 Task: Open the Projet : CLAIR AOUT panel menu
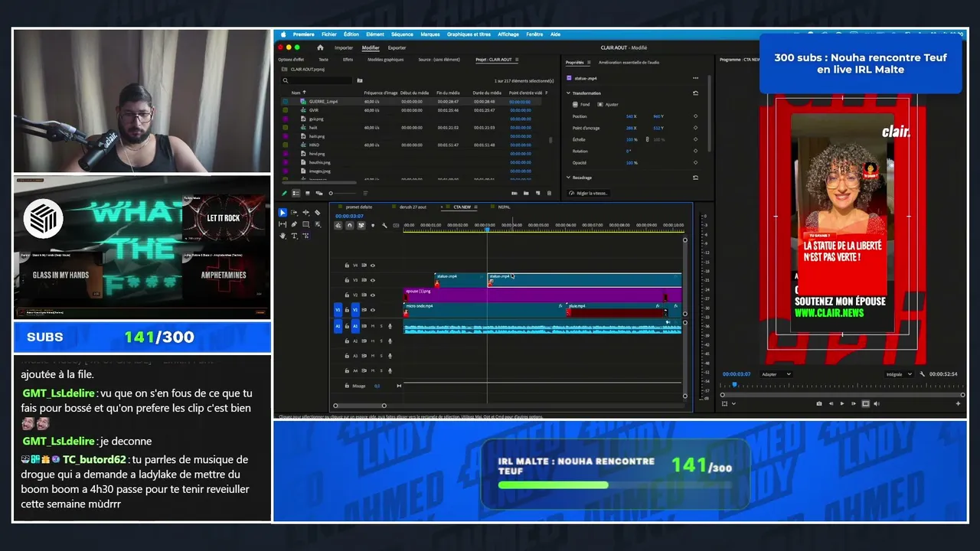(x=518, y=60)
